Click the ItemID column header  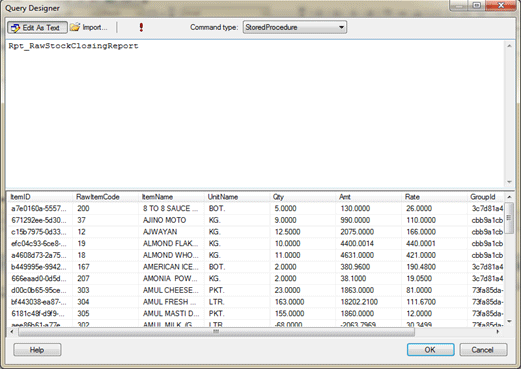(x=40, y=197)
